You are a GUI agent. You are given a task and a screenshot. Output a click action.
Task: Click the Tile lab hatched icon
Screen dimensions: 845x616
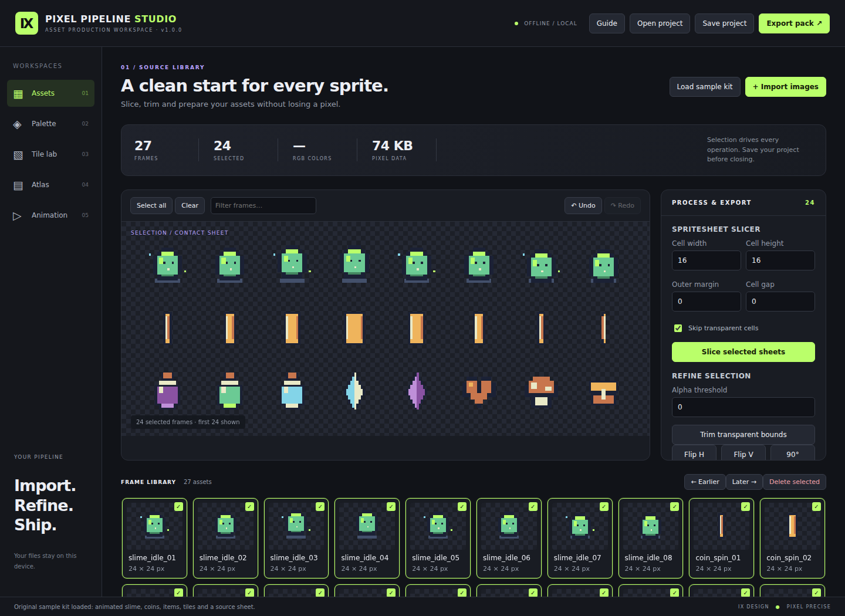pyautogui.click(x=18, y=155)
